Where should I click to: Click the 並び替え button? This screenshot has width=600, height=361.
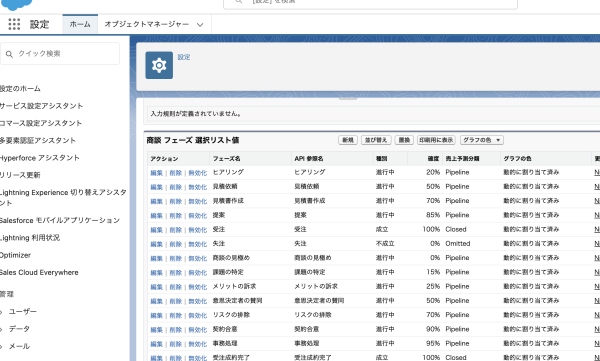click(376, 140)
